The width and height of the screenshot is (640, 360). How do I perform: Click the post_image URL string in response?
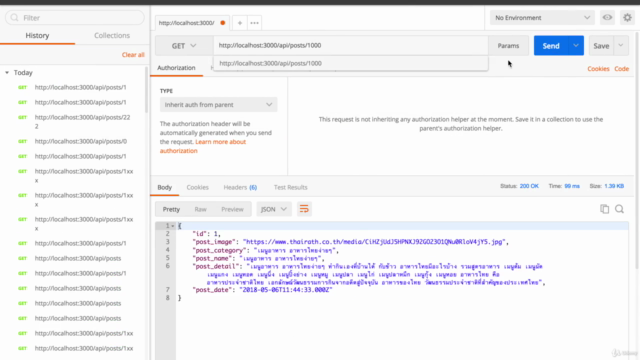point(374,242)
